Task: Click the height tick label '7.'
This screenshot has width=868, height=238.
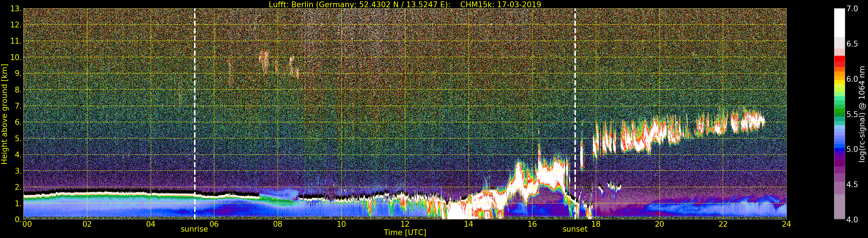Action: [x=18, y=106]
